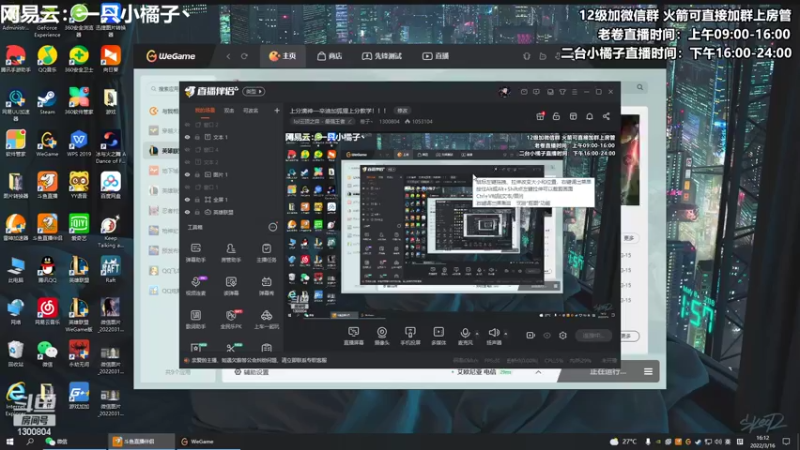Image resolution: width=800 pixels, height=450 pixels.
Task: Mute the speaker (扬声器) icon
Action: [x=493, y=333]
